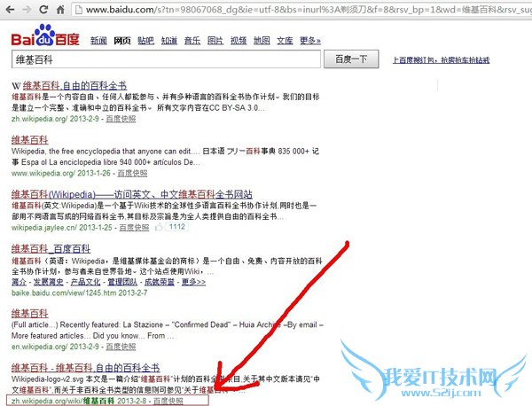
Task: Click the green URL wikipedia.jaylee.cn/ 2013-1-25
Action: (62, 227)
